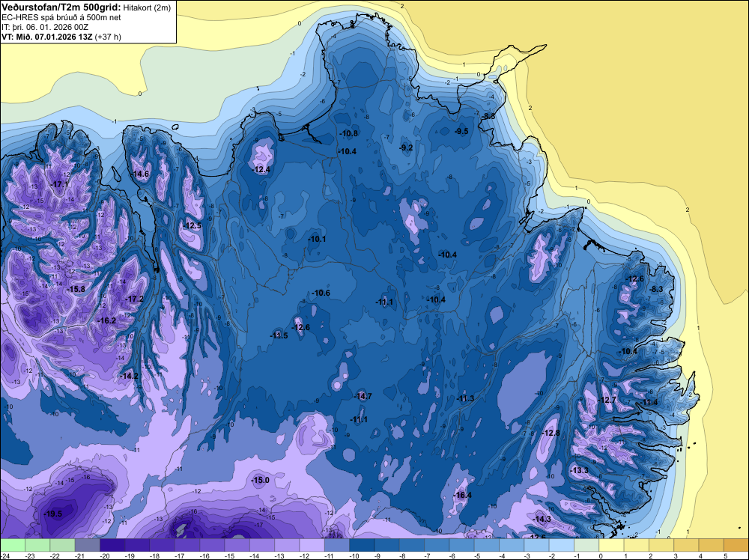Viewport: 749px width, 560px height.
Task: Click the -14.7 temperature reading
Action: (363, 396)
